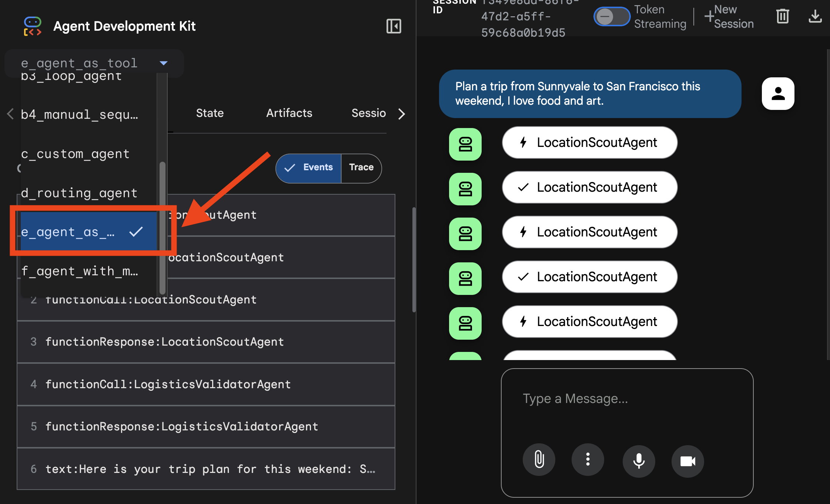Activate the microphone input icon
This screenshot has width=830, height=504.
[638, 461]
